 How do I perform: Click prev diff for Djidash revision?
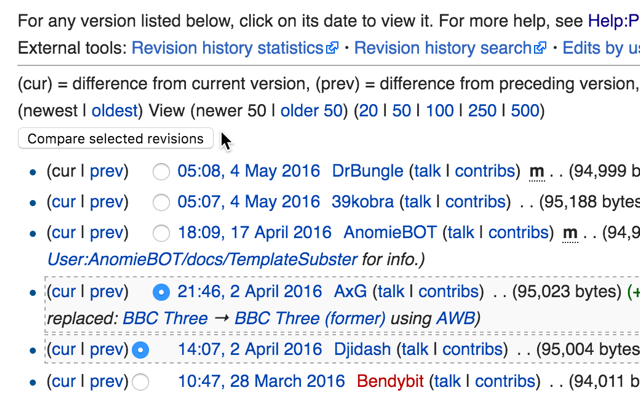point(105,350)
